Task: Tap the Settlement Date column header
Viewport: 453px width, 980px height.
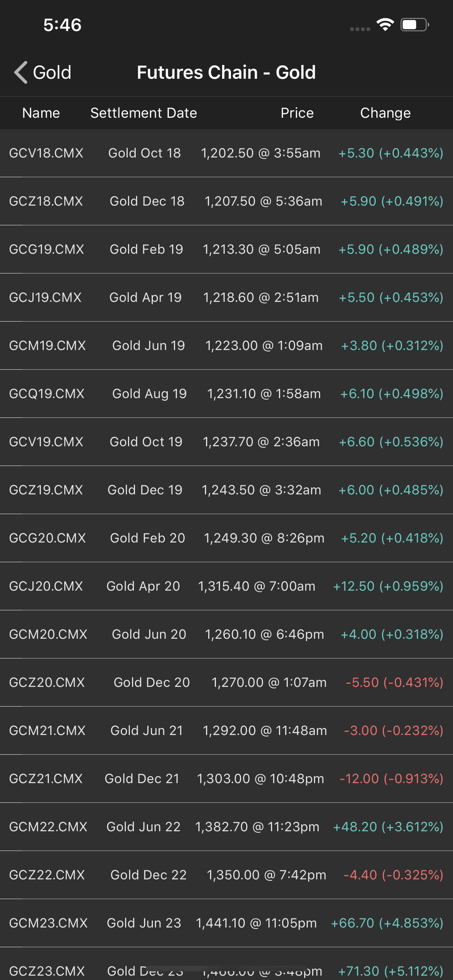Action: pyautogui.click(x=143, y=113)
